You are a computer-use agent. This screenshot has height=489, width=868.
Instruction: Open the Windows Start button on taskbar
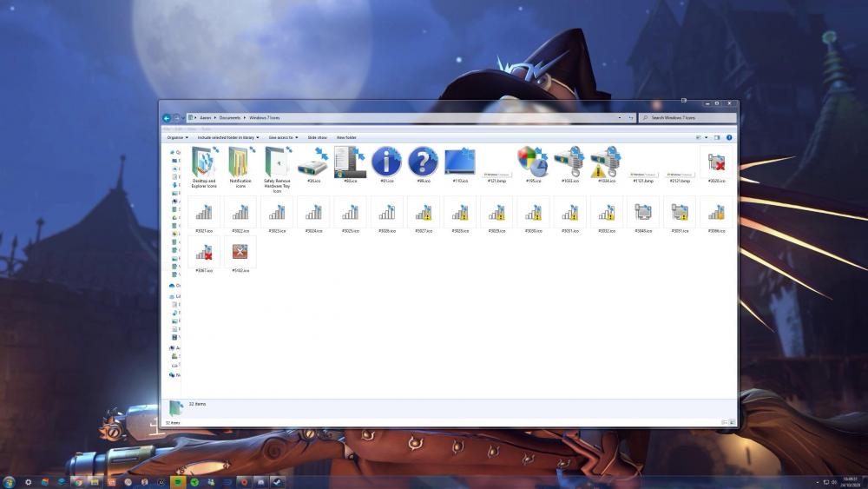coord(9,481)
